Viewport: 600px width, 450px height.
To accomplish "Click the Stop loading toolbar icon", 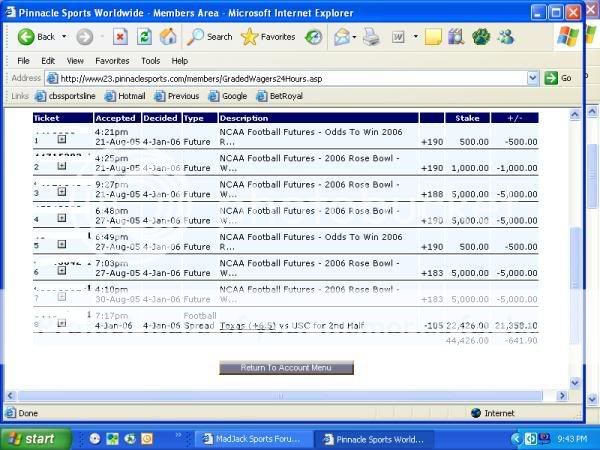I will 120,37.
